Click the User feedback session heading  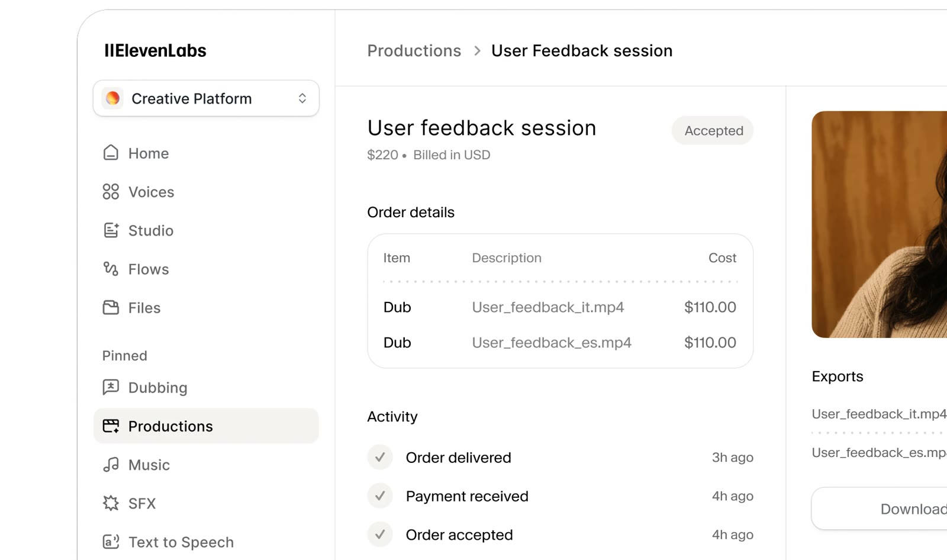click(x=482, y=128)
